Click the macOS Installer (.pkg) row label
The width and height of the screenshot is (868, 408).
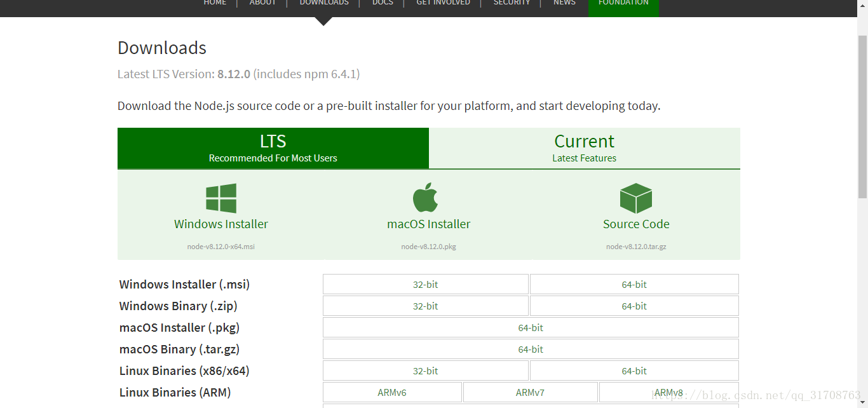(179, 327)
